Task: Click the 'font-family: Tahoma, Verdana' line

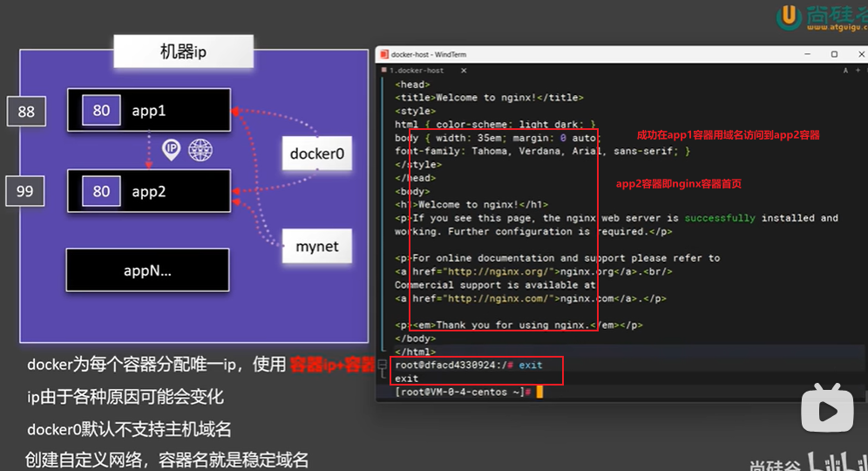Action: point(542,151)
